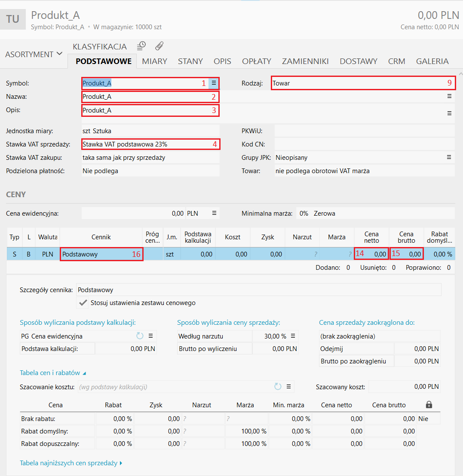
Task: Expand the ASORTYMENT dropdown
Action: pyautogui.click(x=34, y=55)
